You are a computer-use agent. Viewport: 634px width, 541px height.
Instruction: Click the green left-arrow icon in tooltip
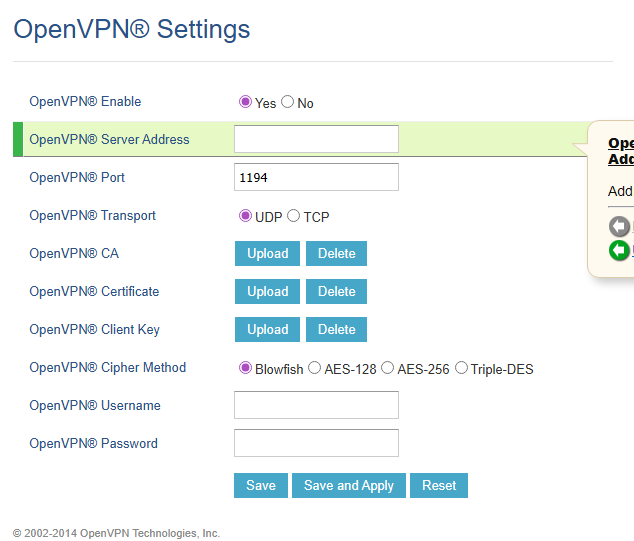[619, 250]
